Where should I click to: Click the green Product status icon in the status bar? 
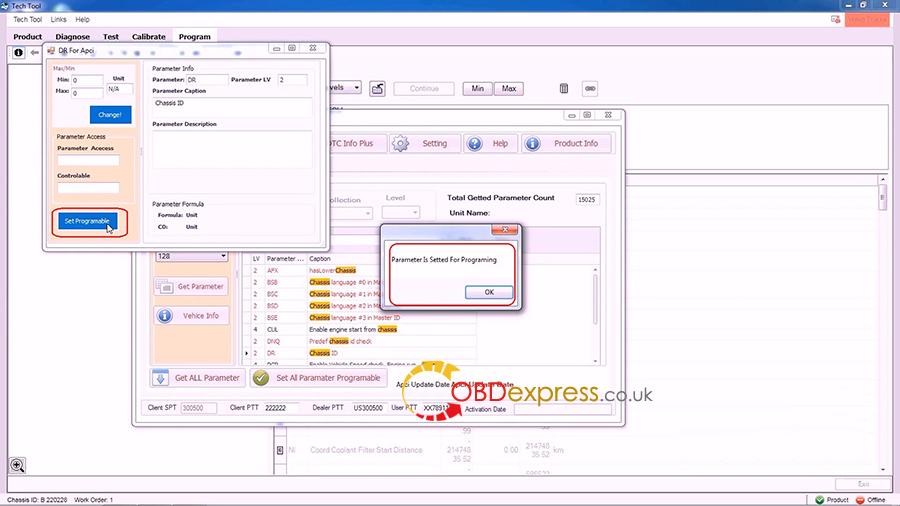pos(820,500)
